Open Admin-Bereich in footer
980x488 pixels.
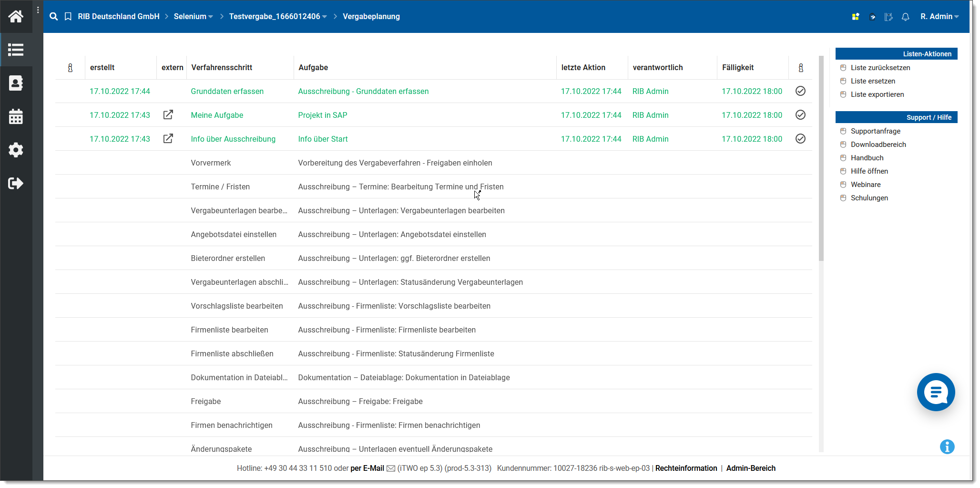pyautogui.click(x=751, y=468)
